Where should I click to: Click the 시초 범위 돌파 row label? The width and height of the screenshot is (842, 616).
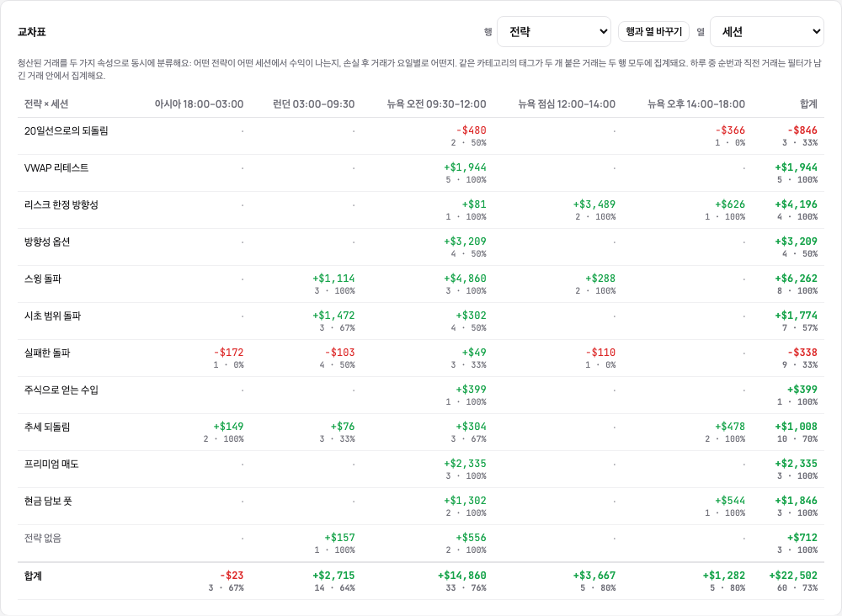[x=52, y=316]
